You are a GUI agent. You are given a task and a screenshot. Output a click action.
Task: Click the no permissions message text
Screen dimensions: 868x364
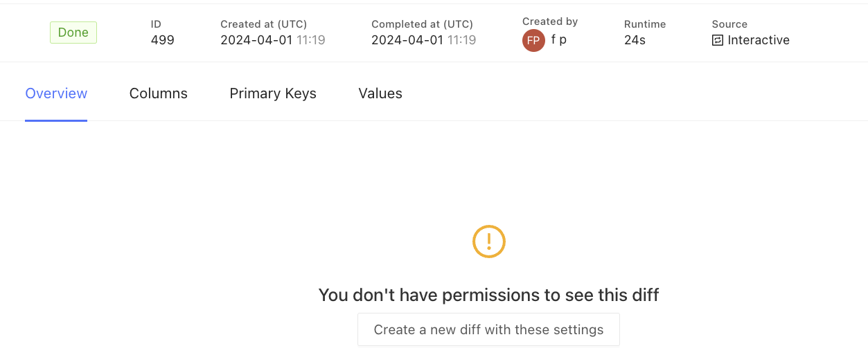coord(488,295)
